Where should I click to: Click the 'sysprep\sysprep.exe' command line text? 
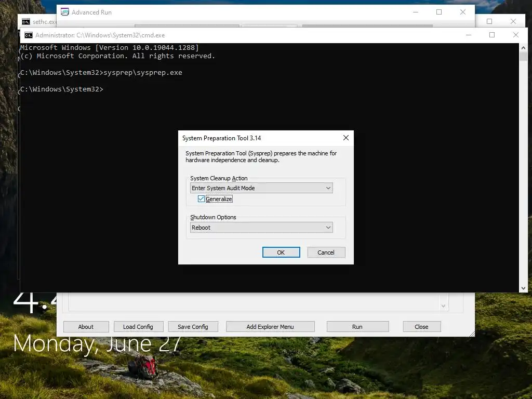coord(143,73)
